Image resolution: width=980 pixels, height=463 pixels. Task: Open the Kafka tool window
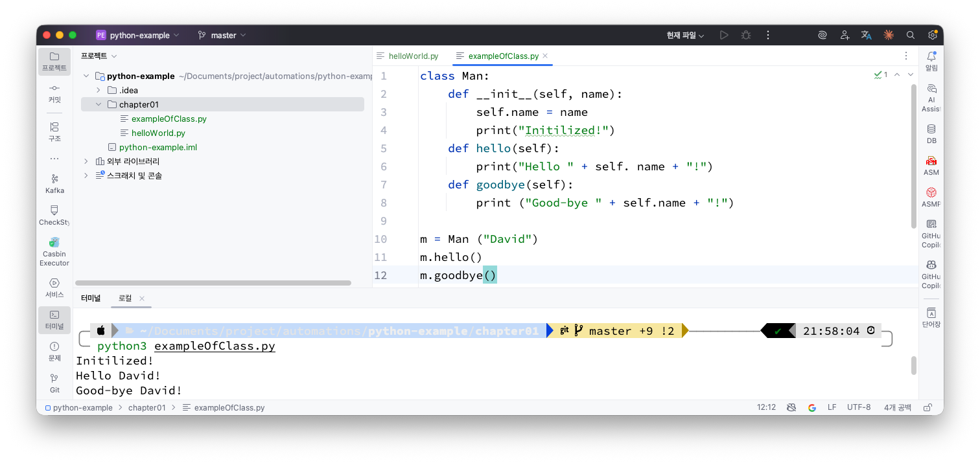pos(54,183)
